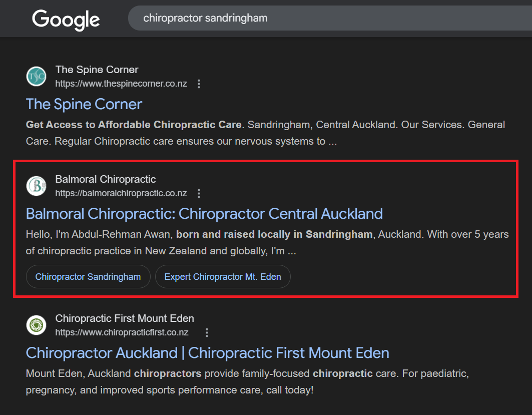Click the thespinecorner.co.nz URL
The image size is (532, 415).
[x=121, y=84]
